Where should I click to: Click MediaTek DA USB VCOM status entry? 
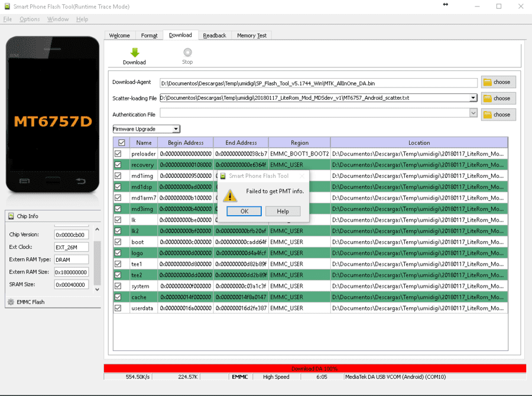coord(395,376)
